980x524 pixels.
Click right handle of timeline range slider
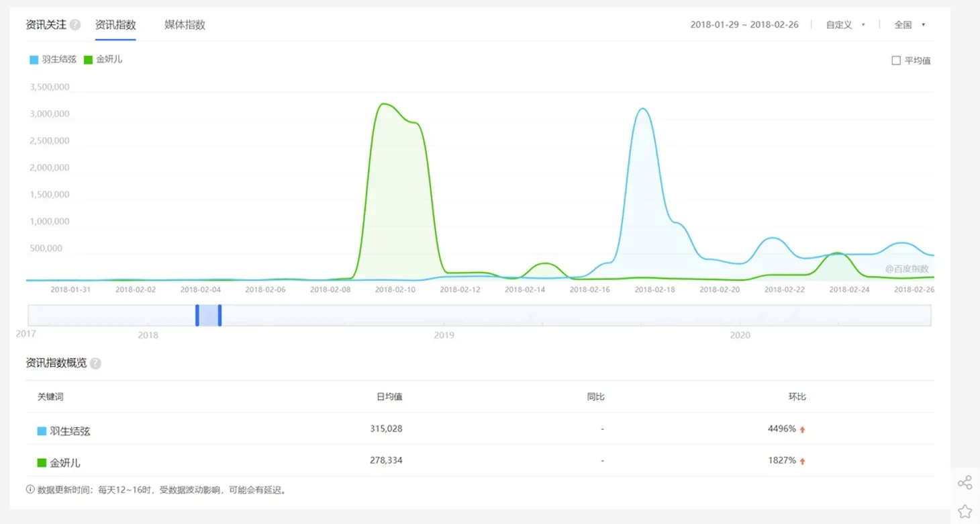pos(219,315)
